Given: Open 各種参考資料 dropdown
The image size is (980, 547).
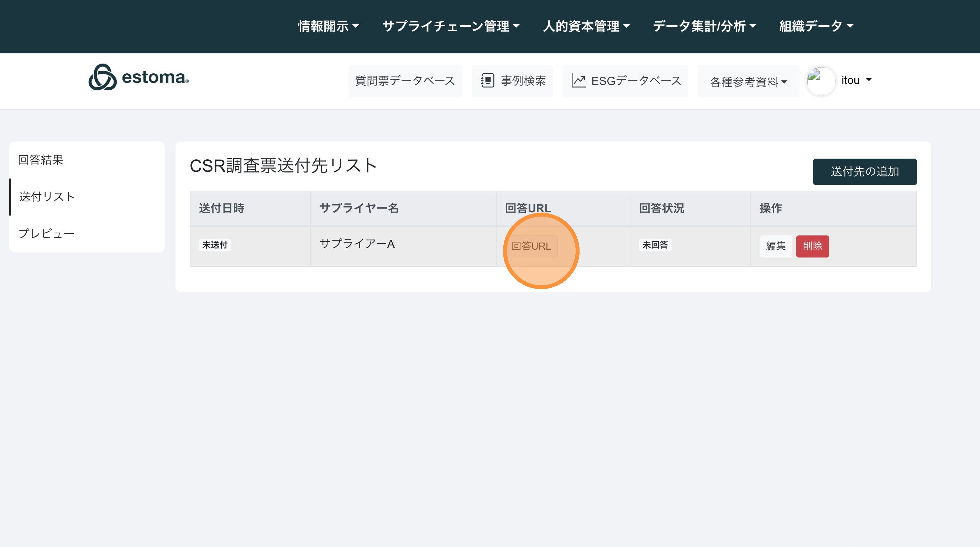Looking at the screenshot, I should pos(748,82).
